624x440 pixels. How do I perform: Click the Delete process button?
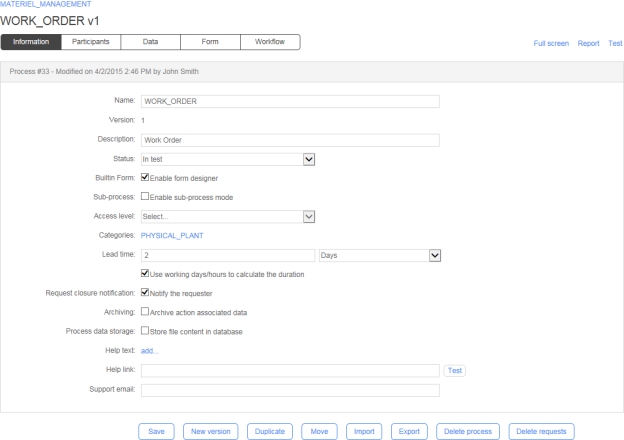pyautogui.click(x=467, y=431)
